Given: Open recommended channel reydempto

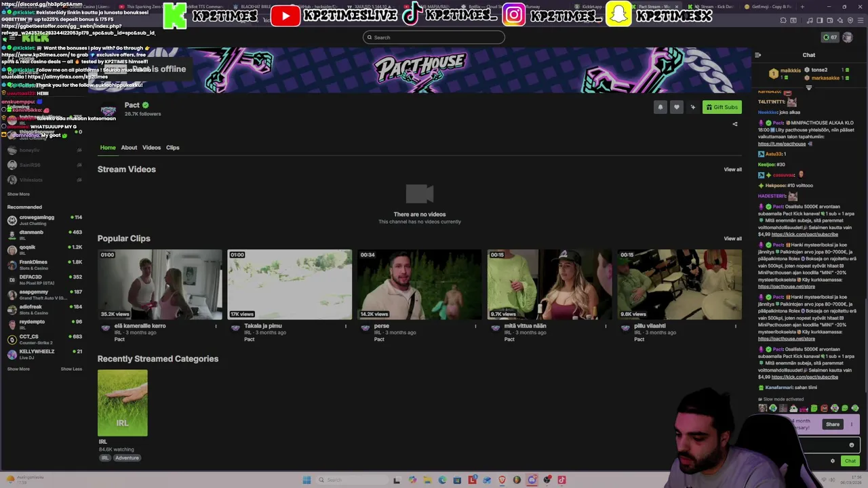Looking at the screenshot, I should tap(44, 324).
